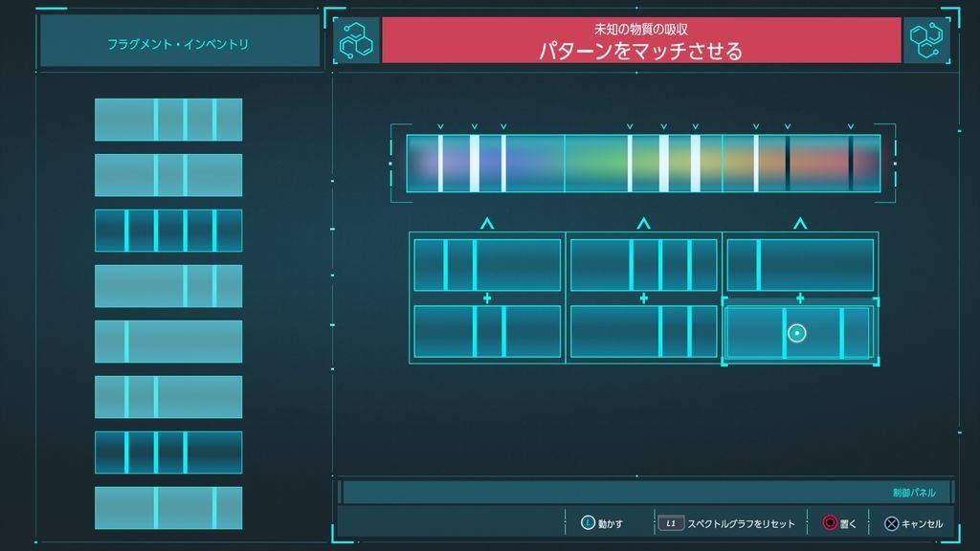This screenshot has width=980, height=551.
Task: Select スペクトルグラフをリセット label
Action: point(742,523)
